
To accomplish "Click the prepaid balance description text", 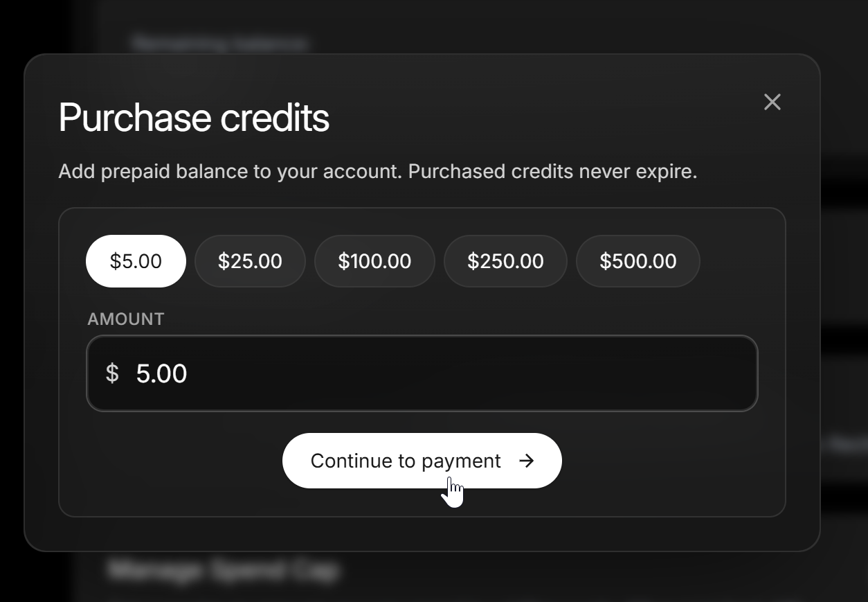I will coord(378,171).
